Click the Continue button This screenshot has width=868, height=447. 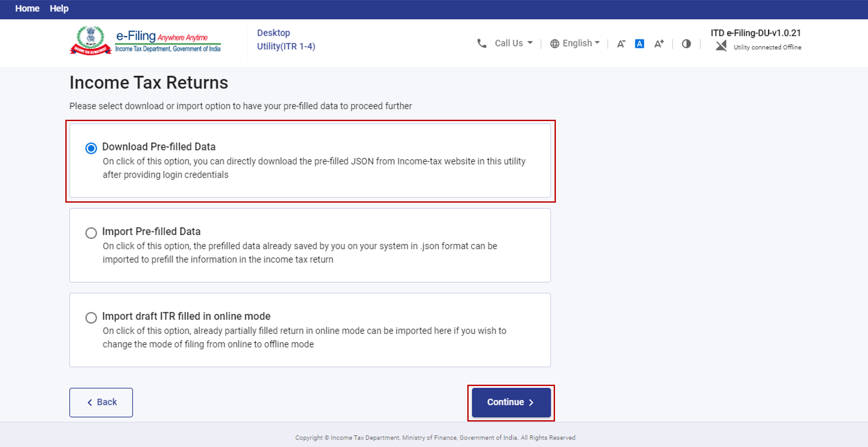[510, 402]
